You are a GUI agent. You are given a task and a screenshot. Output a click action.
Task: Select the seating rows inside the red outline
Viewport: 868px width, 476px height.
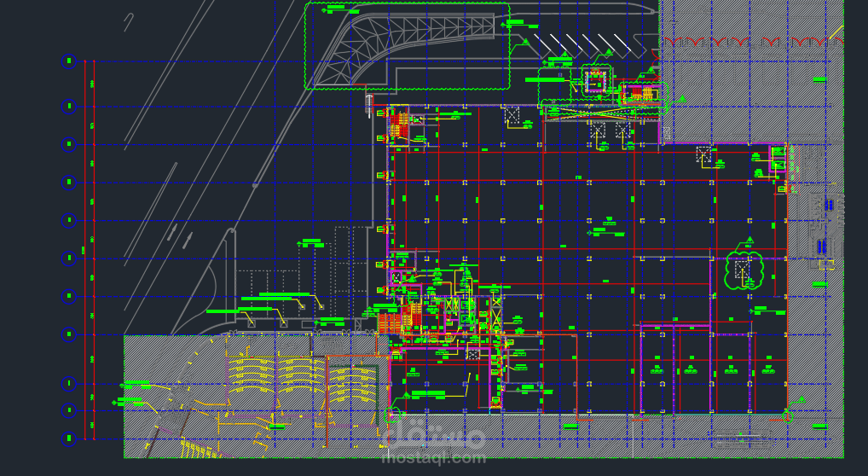(x=353, y=383)
